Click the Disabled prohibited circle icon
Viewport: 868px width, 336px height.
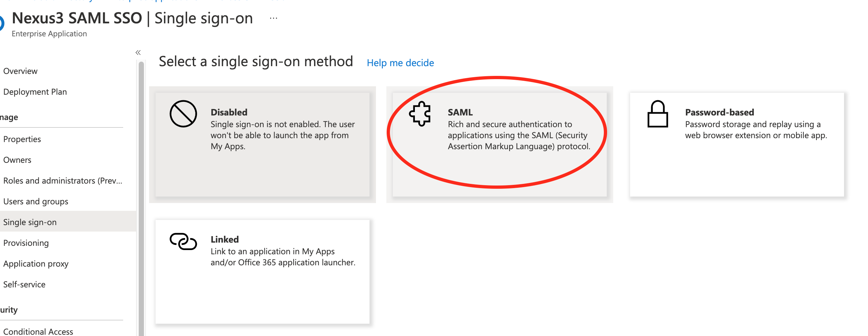coord(183,114)
